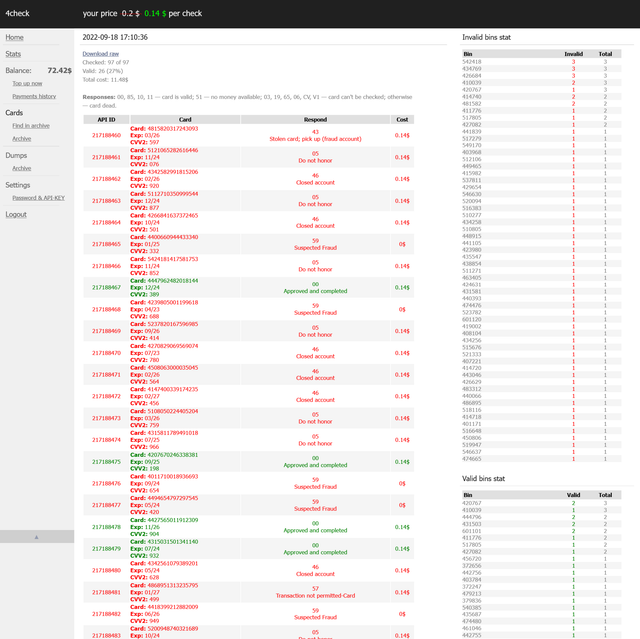Click 'Suspected Fraud' in row 217188476
The image size is (640, 639).
coord(315,487)
